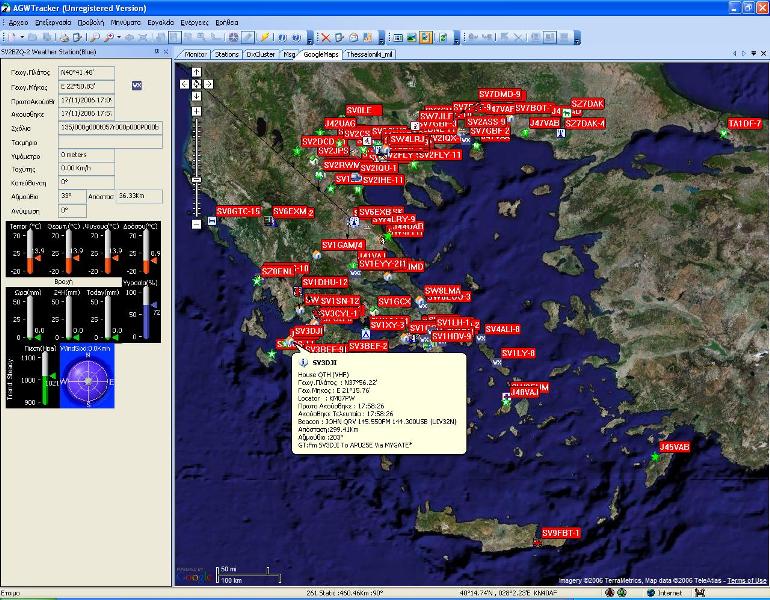Close the active GoogleMaps document tab
Image resolution: width=770 pixels, height=600 pixels.
pyautogui.click(x=763, y=54)
